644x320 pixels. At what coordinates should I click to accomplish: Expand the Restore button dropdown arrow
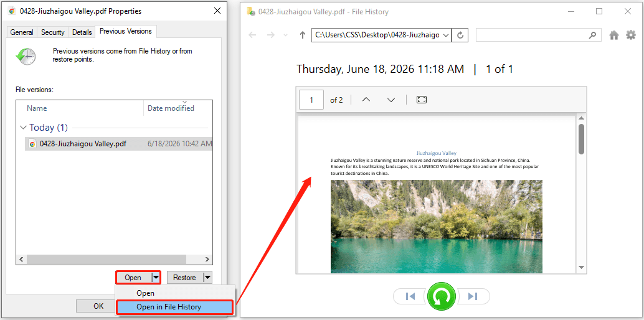pos(208,278)
